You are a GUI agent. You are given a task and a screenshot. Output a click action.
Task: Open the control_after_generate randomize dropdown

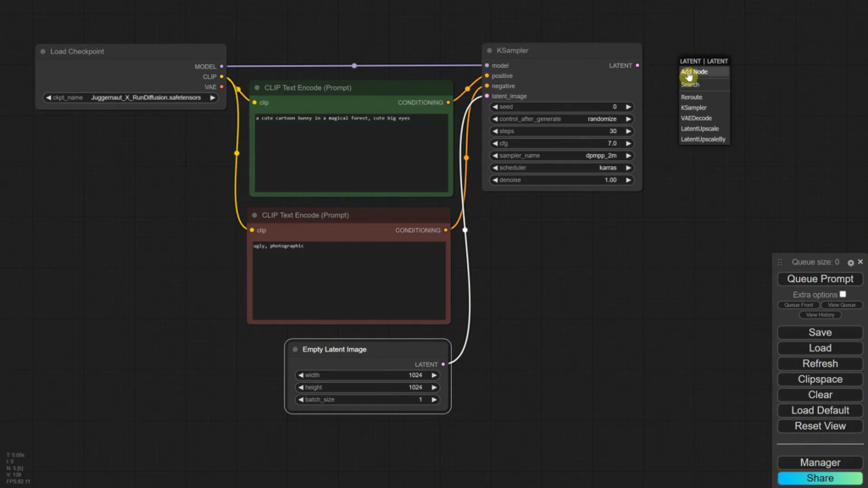point(561,119)
